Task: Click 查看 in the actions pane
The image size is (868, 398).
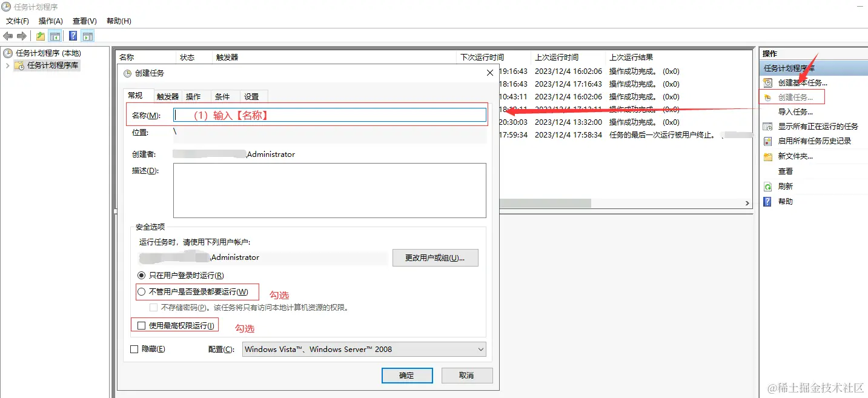Action: (786, 171)
